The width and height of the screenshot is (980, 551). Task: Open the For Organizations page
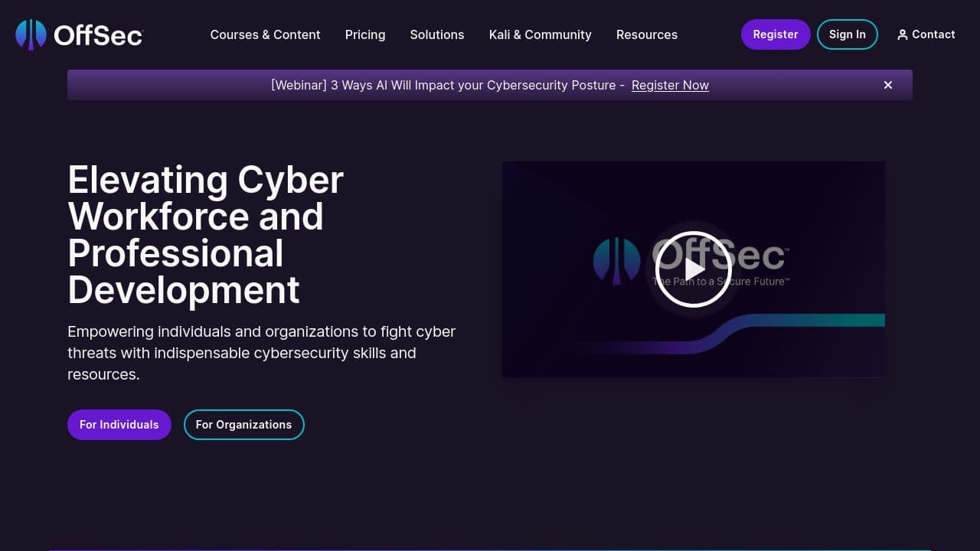[x=243, y=425]
